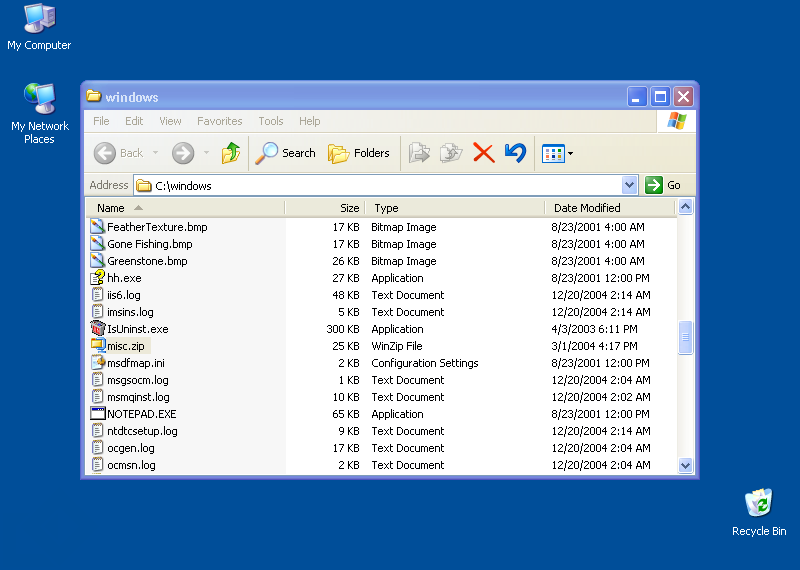Screen dimensions: 800x570
Task: Open the Views dropdown button
Action: [557, 153]
